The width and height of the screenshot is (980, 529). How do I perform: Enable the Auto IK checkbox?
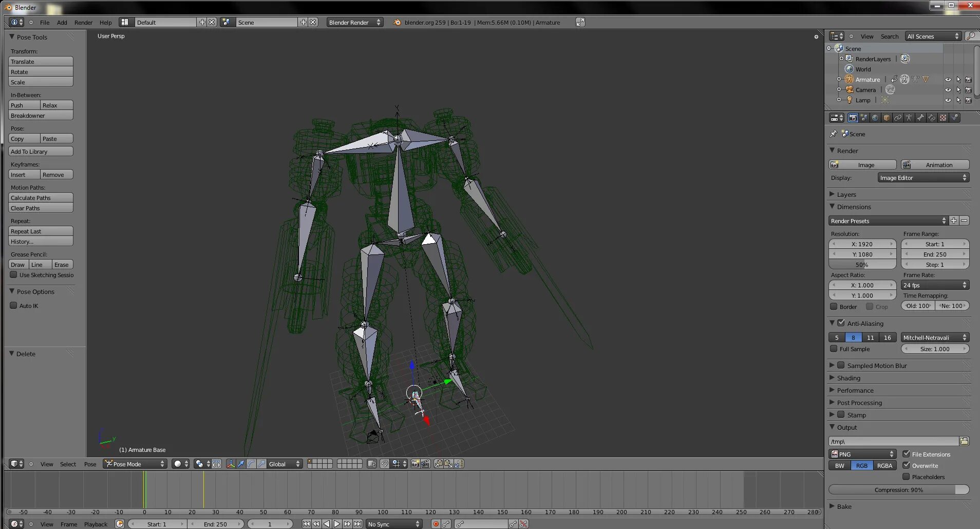pyautogui.click(x=14, y=305)
